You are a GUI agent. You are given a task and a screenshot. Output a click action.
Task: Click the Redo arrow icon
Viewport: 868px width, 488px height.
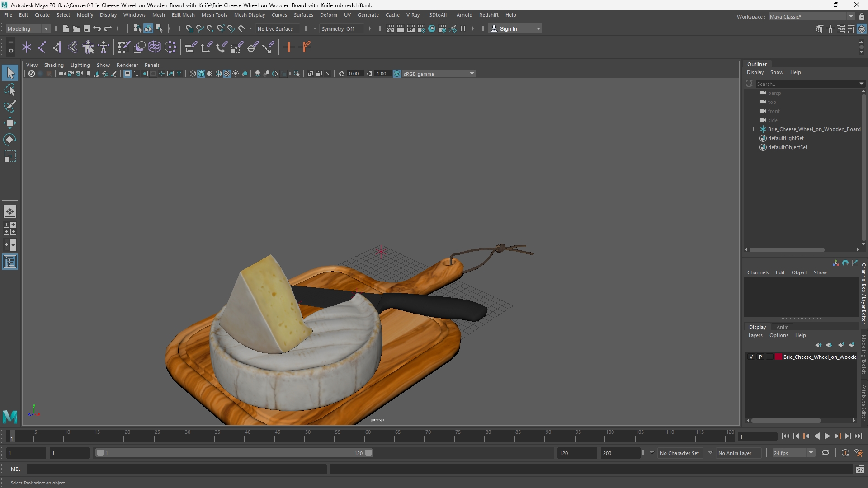coord(108,28)
